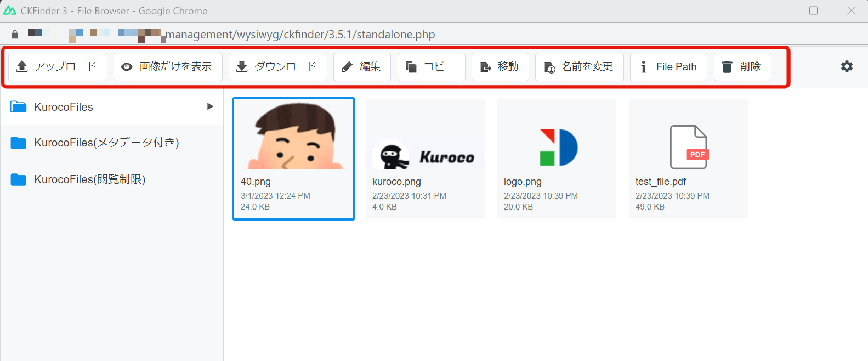Screen dimensions: 868x361
Task: Click the eye icon for image-only view
Action: pos(127,67)
